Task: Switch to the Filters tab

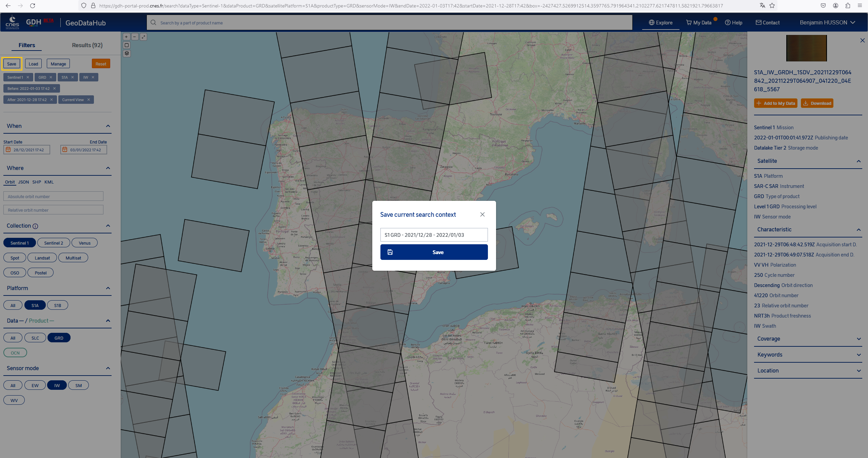Action: [27, 45]
